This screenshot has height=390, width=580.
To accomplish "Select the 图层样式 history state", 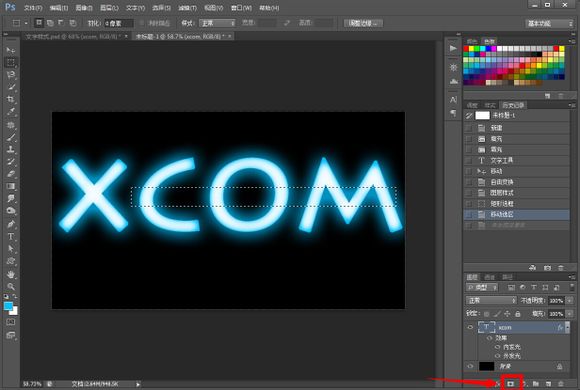I will click(x=516, y=193).
